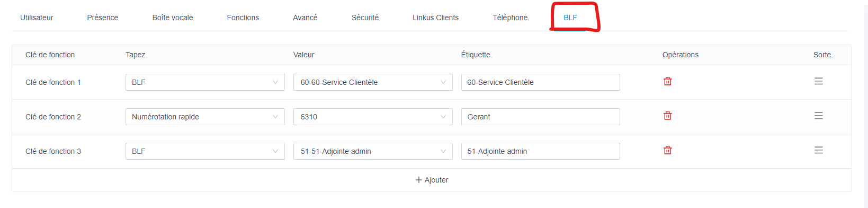
Task: Grab sort handle for Clé de fonction 2
Action: [x=819, y=116]
